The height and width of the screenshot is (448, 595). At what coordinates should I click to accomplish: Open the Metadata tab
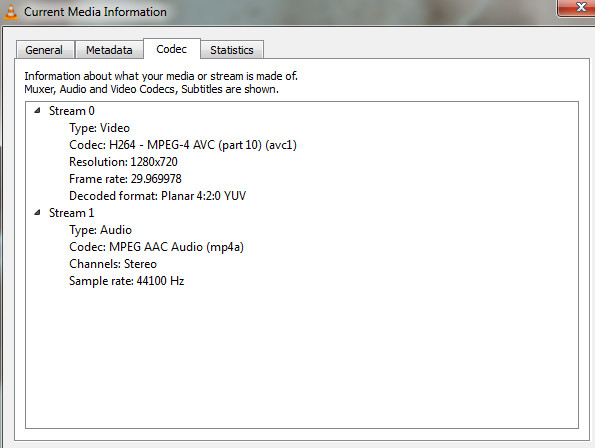(x=109, y=50)
